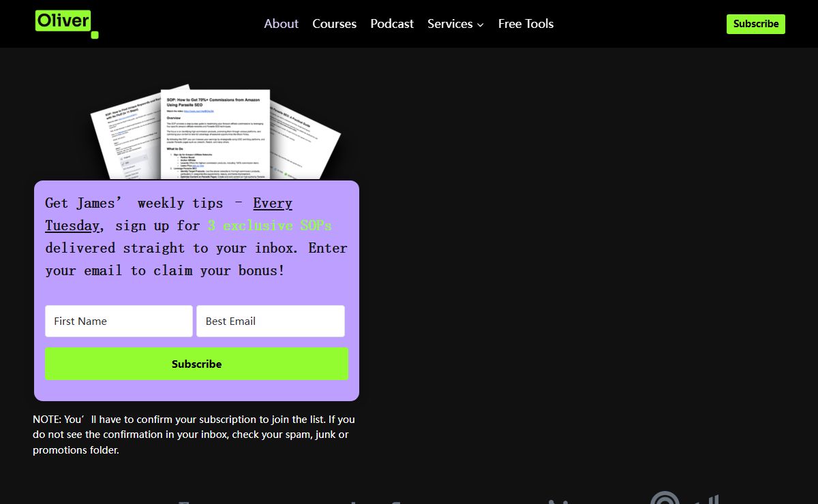Click the green "3 exclusive SOPs" text
Screen dimensions: 818x504
click(x=269, y=225)
